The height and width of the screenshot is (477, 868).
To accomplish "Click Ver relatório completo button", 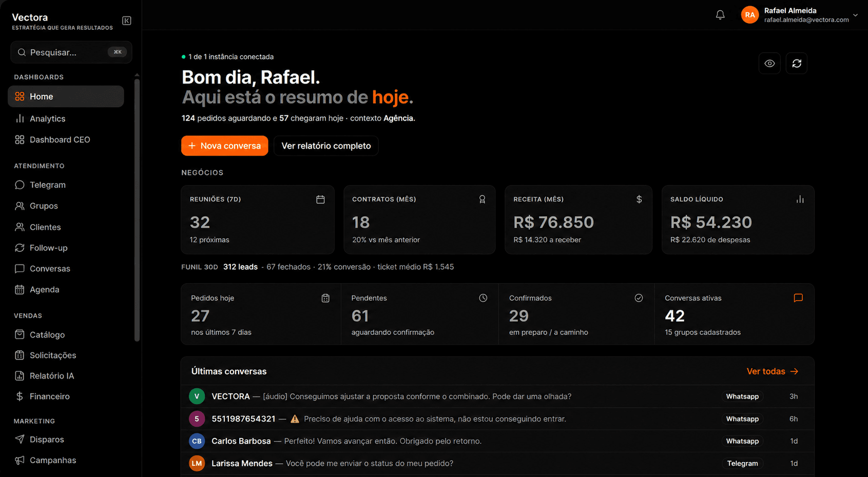I will point(326,146).
